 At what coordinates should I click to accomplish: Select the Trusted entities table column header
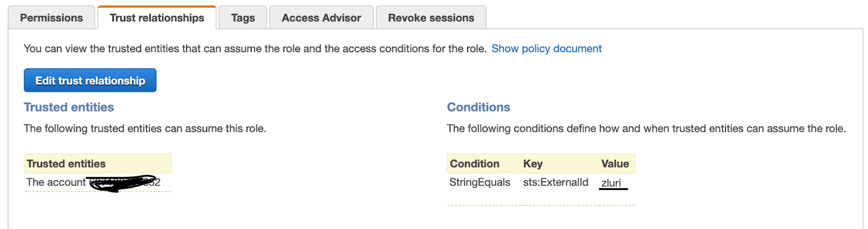point(98,163)
